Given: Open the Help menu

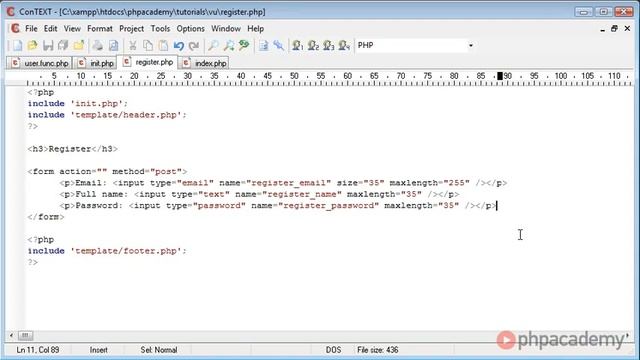Looking at the screenshot, I should click(x=256, y=29).
